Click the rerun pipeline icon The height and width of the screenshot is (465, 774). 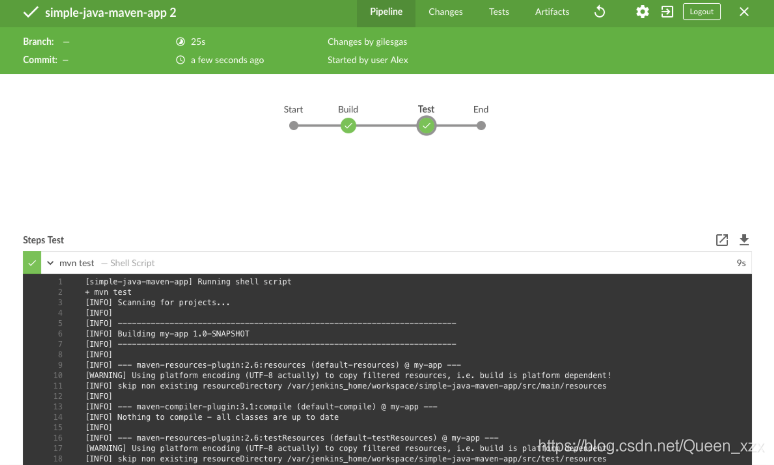point(599,12)
